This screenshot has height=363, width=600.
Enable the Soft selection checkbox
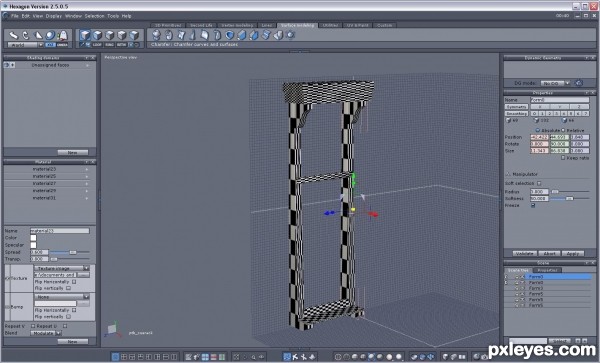pyautogui.click(x=539, y=183)
